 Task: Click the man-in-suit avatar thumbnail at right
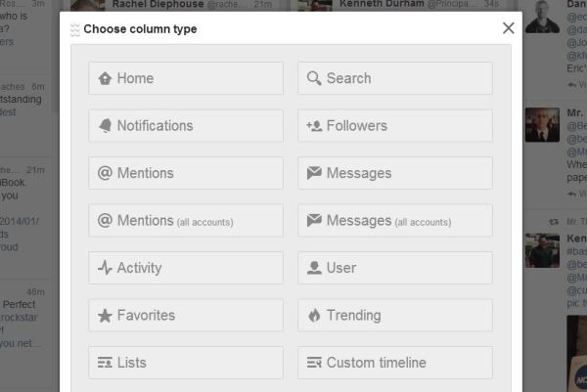542,125
